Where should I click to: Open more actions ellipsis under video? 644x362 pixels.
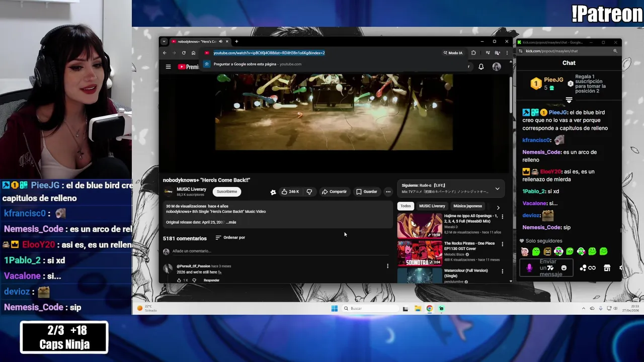[x=388, y=192]
